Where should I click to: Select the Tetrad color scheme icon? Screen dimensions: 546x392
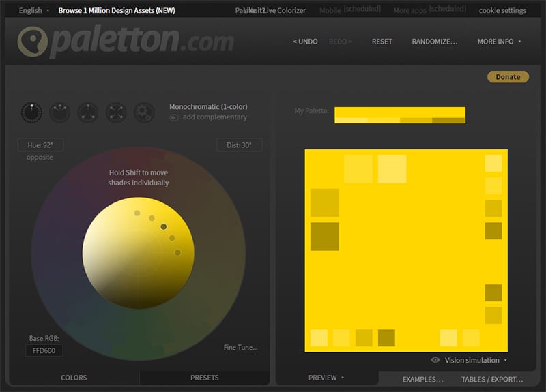coord(116,112)
